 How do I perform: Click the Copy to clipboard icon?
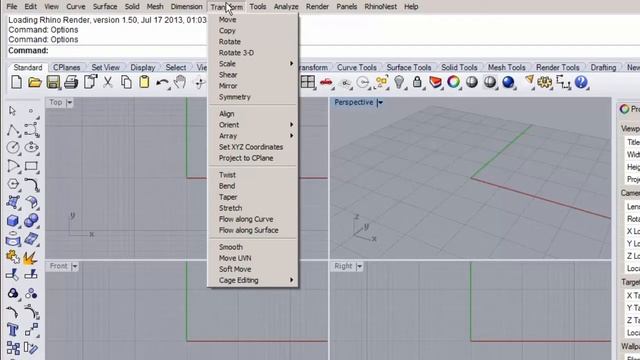(126, 82)
